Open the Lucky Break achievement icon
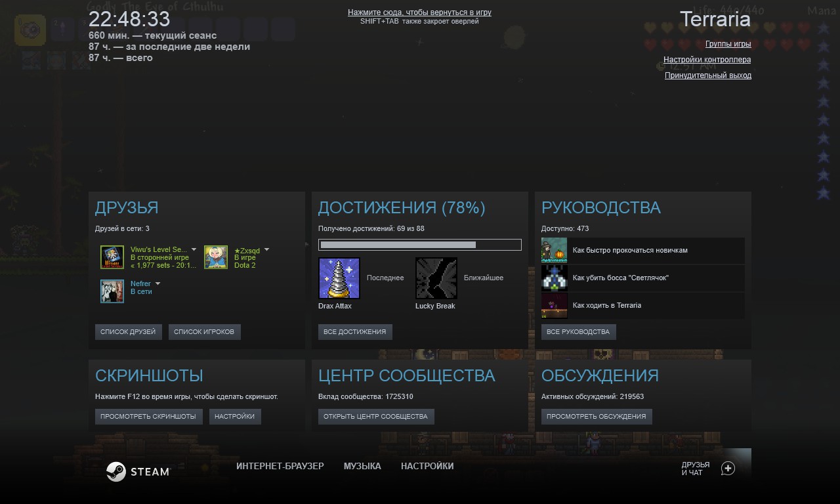The width and height of the screenshot is (840, 504). pyautogui.click(x=436, y=278)
